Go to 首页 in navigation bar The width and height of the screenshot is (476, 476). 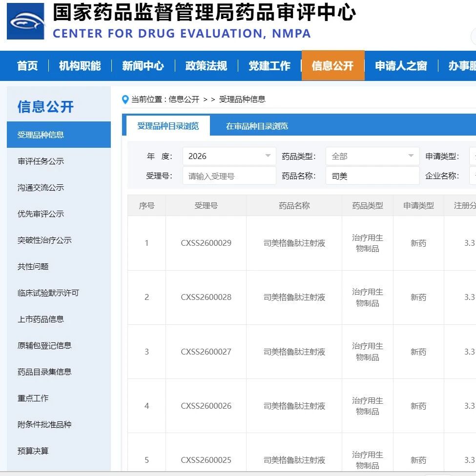point(27,66)
